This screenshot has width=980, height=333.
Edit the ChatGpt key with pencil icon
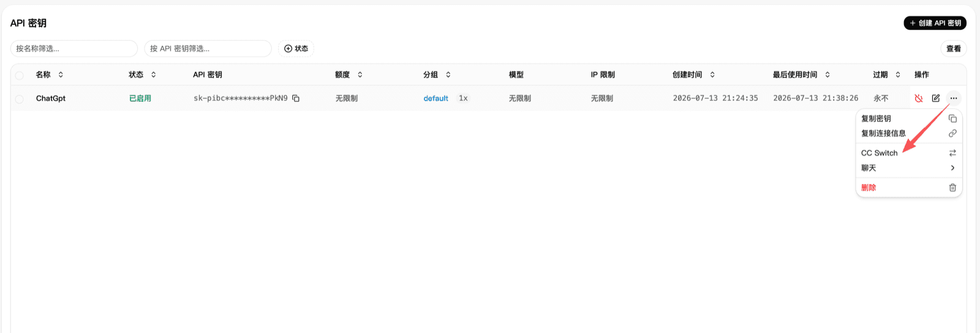point(936,98)
